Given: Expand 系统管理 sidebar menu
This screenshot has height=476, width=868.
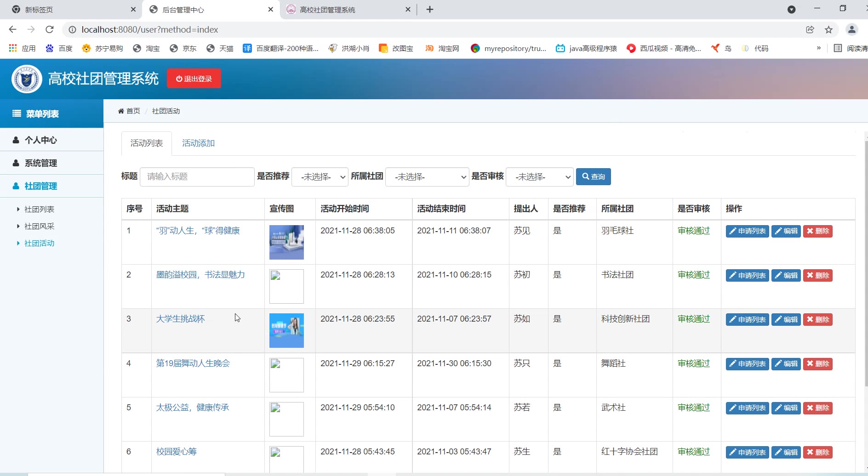Looking at the screenshot, I should [x=41, y=163].
